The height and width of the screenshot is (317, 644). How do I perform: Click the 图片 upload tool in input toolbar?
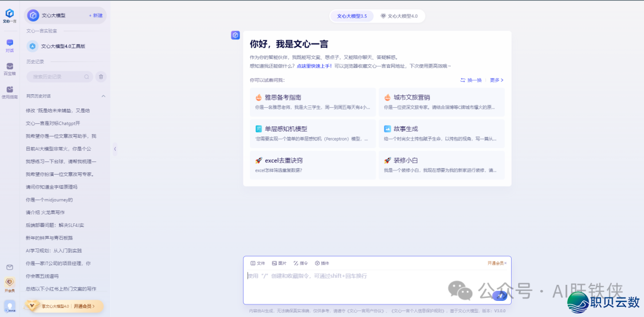click(x=279, y=263)
